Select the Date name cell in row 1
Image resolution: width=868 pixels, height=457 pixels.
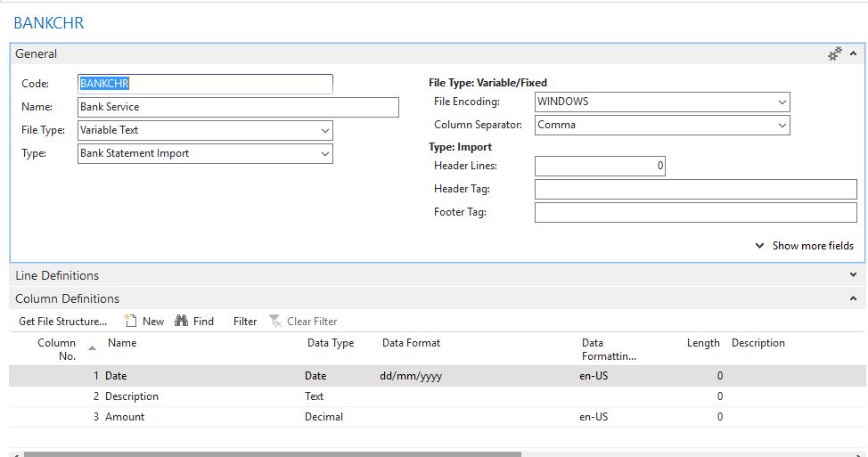(x=116, y=376)
